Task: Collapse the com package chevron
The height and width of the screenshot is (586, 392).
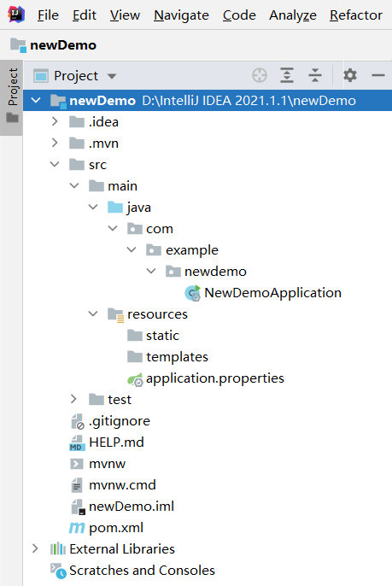Action: coord(113,228)
